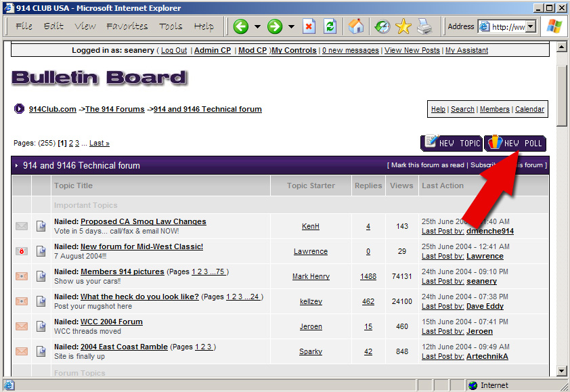Open Favorites star icon in toolbar
570x392 pixels.
click(403, 26)
